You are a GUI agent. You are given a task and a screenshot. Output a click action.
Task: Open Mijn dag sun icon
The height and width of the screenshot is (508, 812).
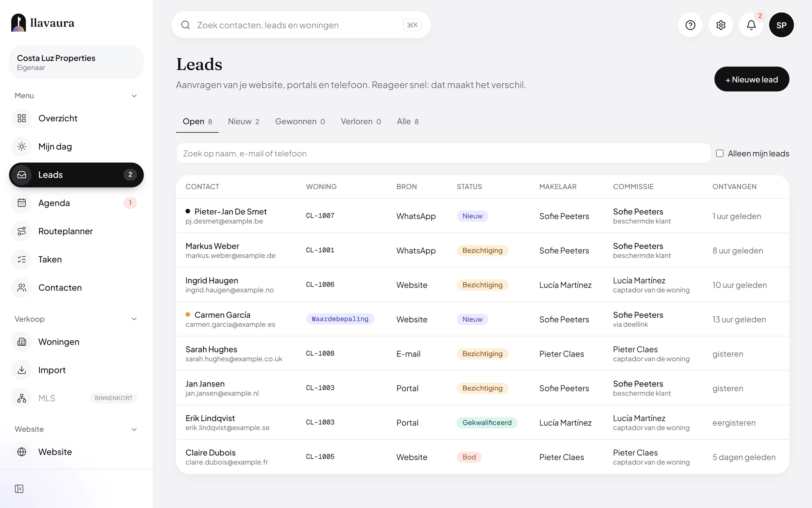click(x=22, y=147)
